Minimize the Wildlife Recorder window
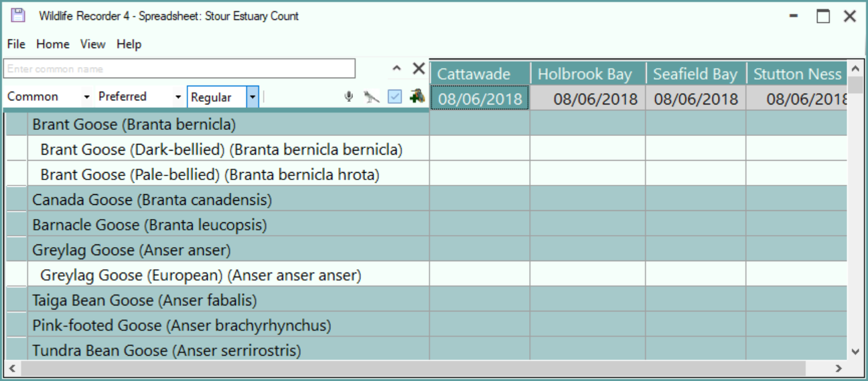 click(794, 17)
